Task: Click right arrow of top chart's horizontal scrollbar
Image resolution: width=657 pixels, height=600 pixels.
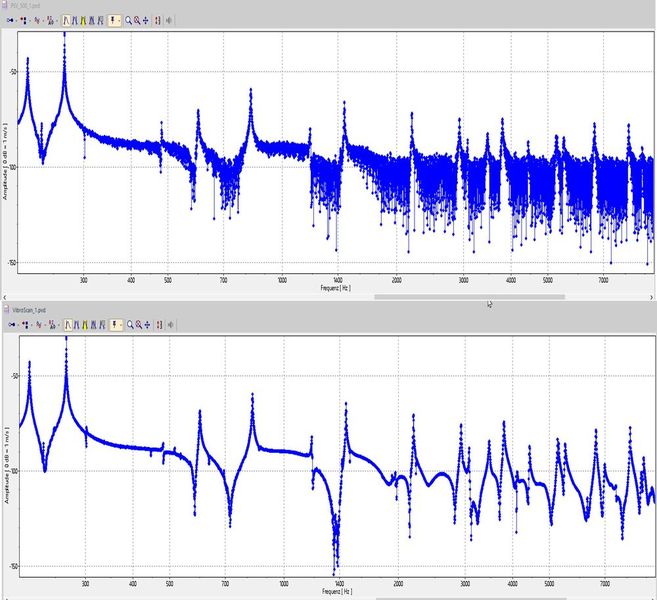Action: pos(652,297)
